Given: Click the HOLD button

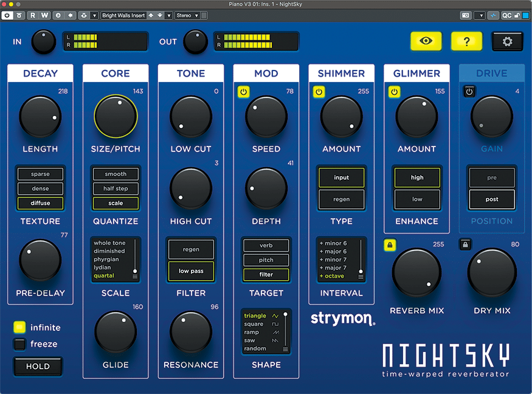Looking at the screenshot, I should click(x=38, y=366).
